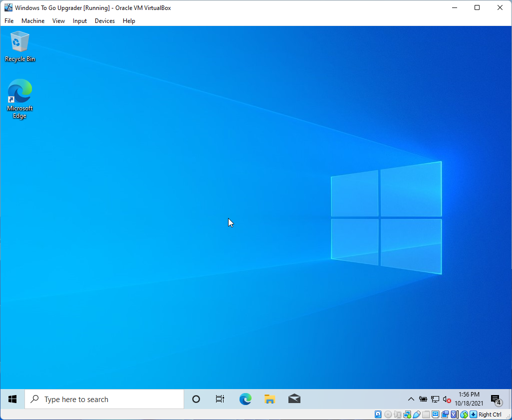Image resolution: width=512 pixels, height=420 pixels.
Task: Click the Show desktop sliver on taskbar
Action: point(510,399)
